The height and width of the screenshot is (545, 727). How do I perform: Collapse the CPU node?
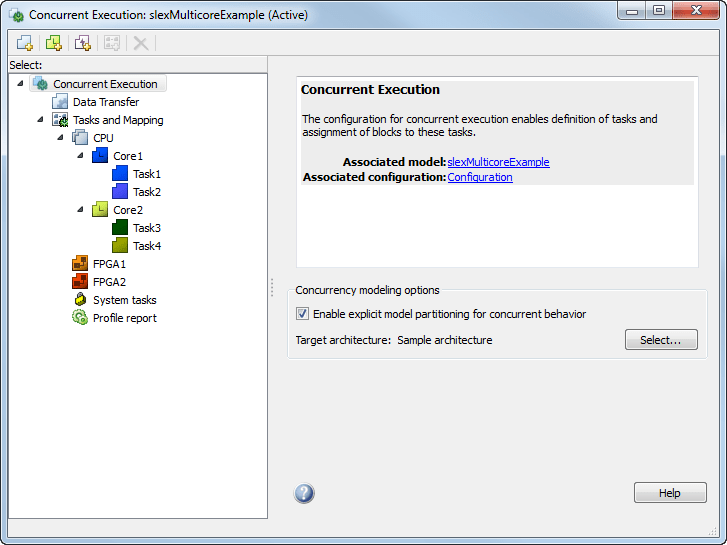pos(60,137)
